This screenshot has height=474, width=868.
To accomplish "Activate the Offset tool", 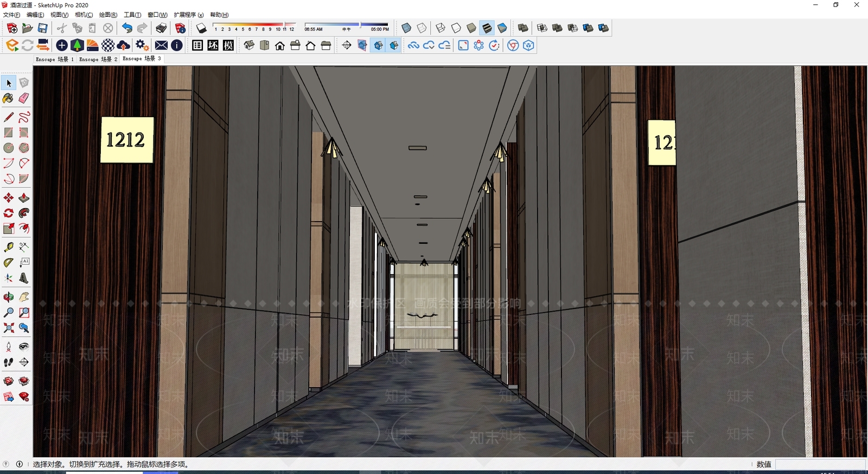I will pos(24,228).
